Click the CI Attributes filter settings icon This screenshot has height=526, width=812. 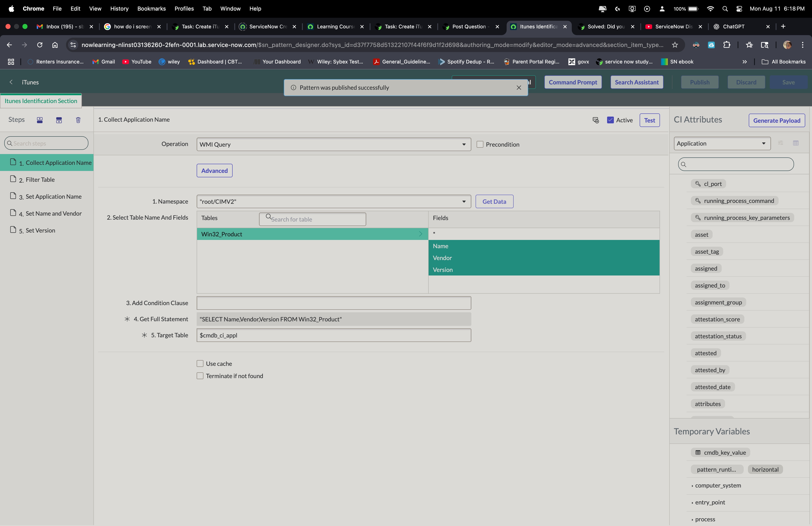[780, 143]
